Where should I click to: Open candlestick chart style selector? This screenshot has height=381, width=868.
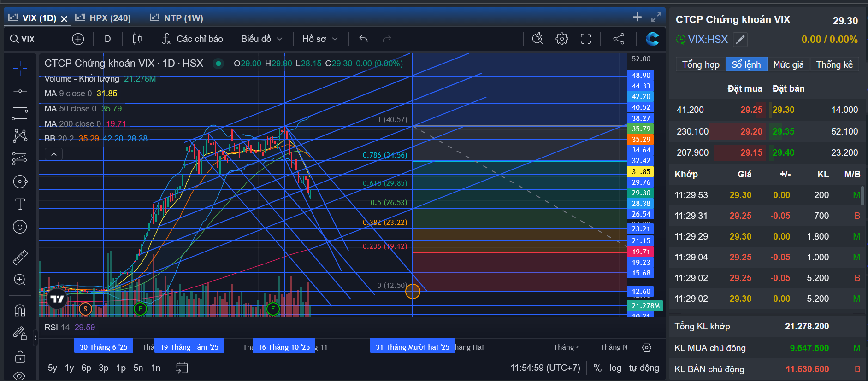point(137,39)
